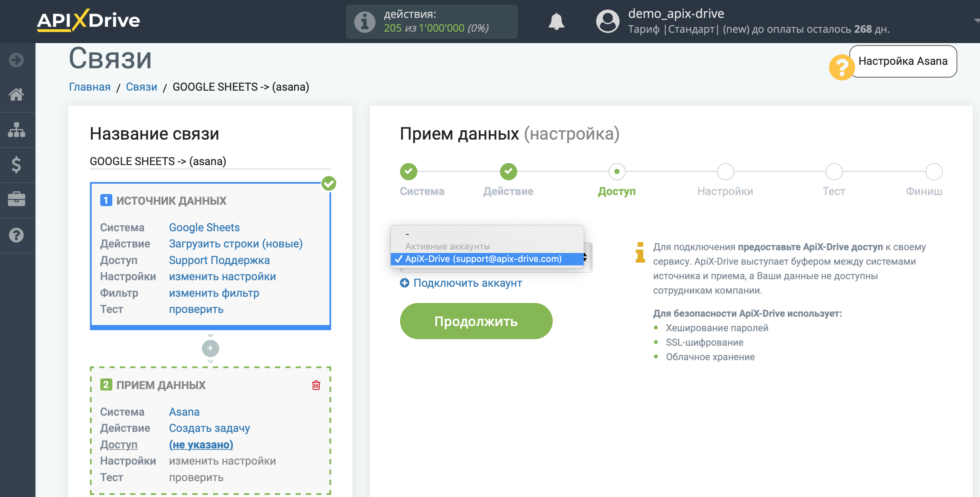Delete data receiver block with trash icon
980x497 pixels.
[316, 385]
